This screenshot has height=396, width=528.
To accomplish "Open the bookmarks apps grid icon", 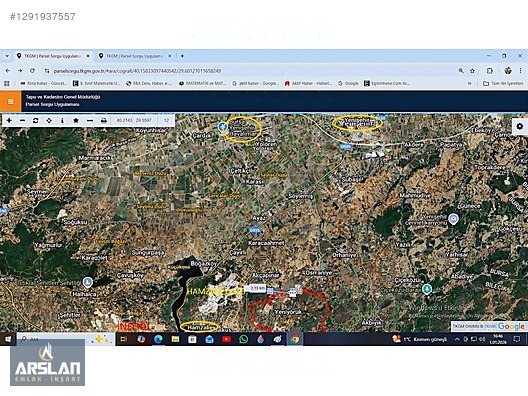I will [x=7, y=83].
